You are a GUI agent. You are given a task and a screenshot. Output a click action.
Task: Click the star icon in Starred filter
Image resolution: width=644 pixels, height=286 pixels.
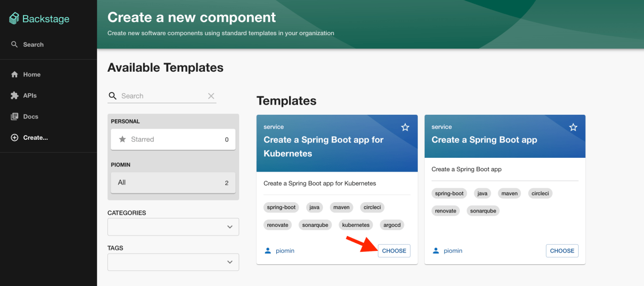coord(123,139)
